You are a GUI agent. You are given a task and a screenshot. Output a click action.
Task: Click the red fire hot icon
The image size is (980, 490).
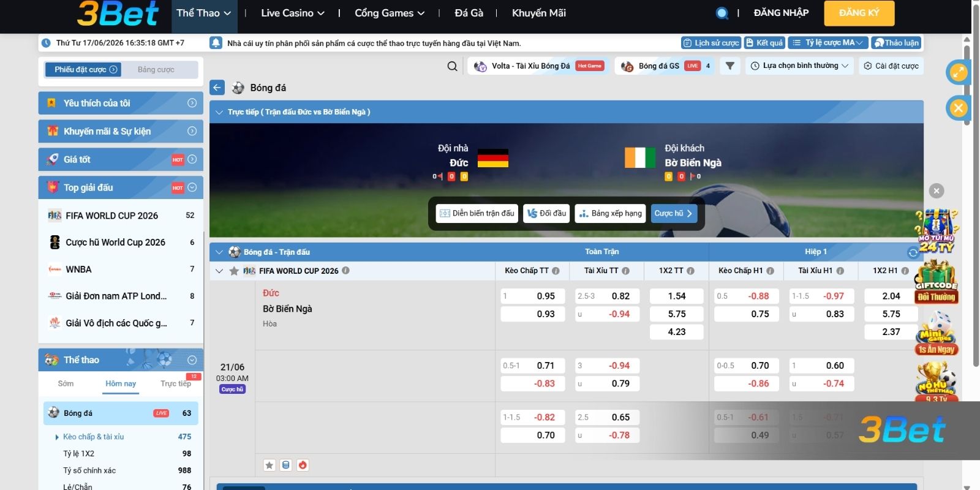(303, 465)
